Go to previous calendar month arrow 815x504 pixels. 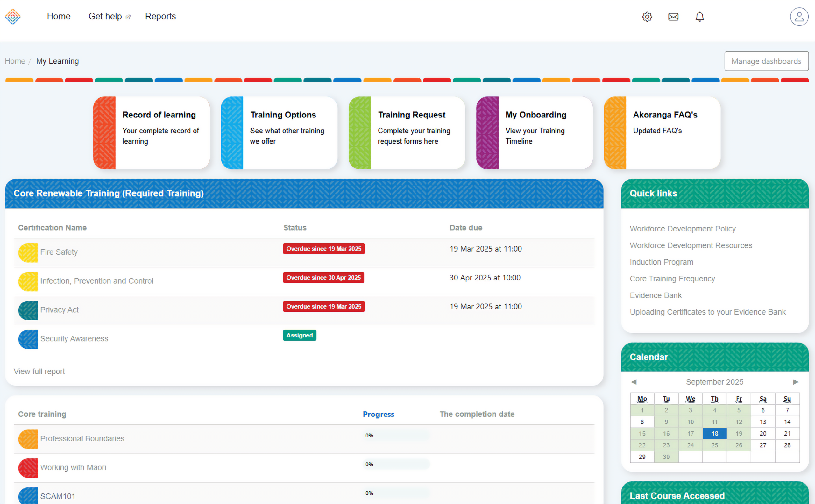(634, 382)
